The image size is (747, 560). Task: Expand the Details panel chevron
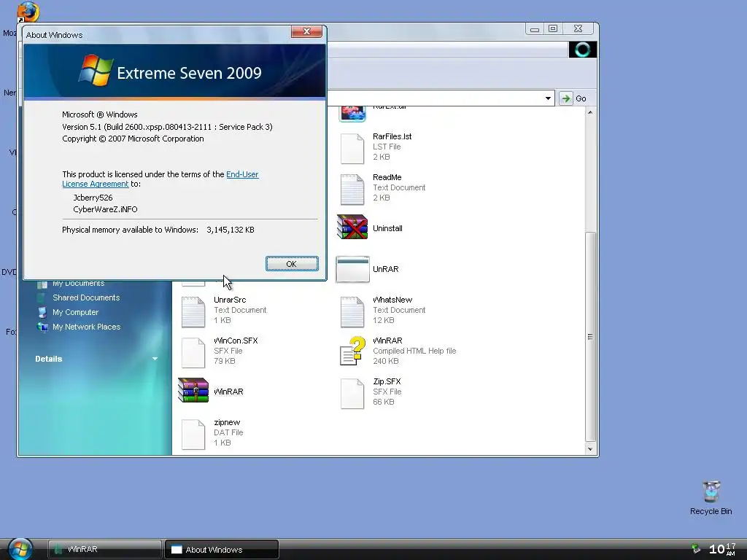click(x=155, y=359)
